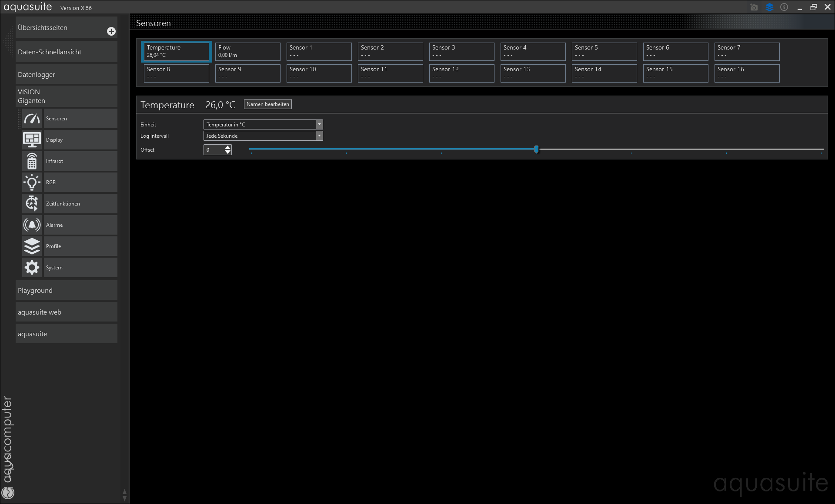Open the System gear icon
Viewport: 835px width, 504px height.
(32, 268)
